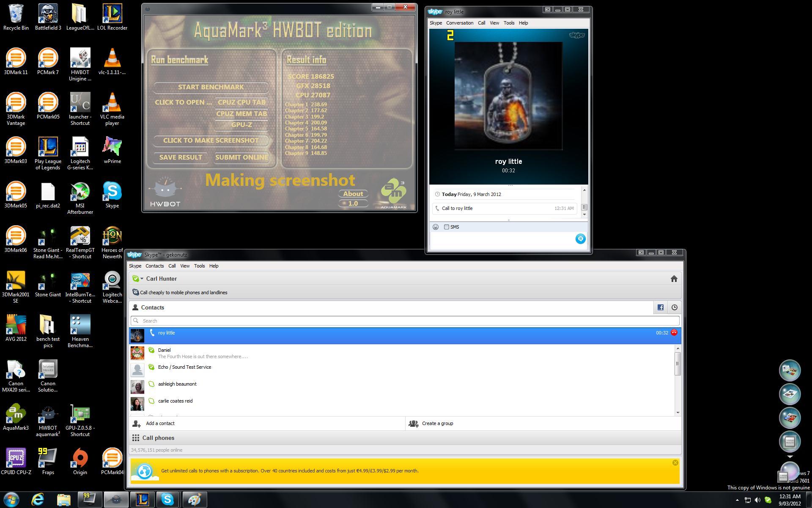812x508 pixels.
Task: Click the chat message input box
Action: point(501,240)
